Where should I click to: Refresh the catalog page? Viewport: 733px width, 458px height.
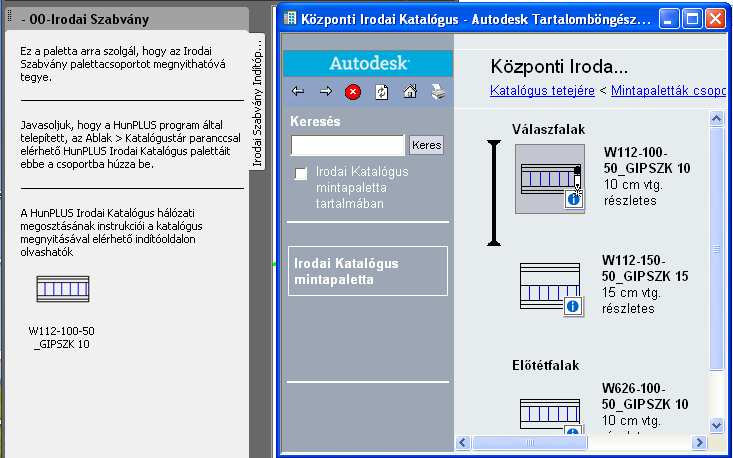[381, 92]
